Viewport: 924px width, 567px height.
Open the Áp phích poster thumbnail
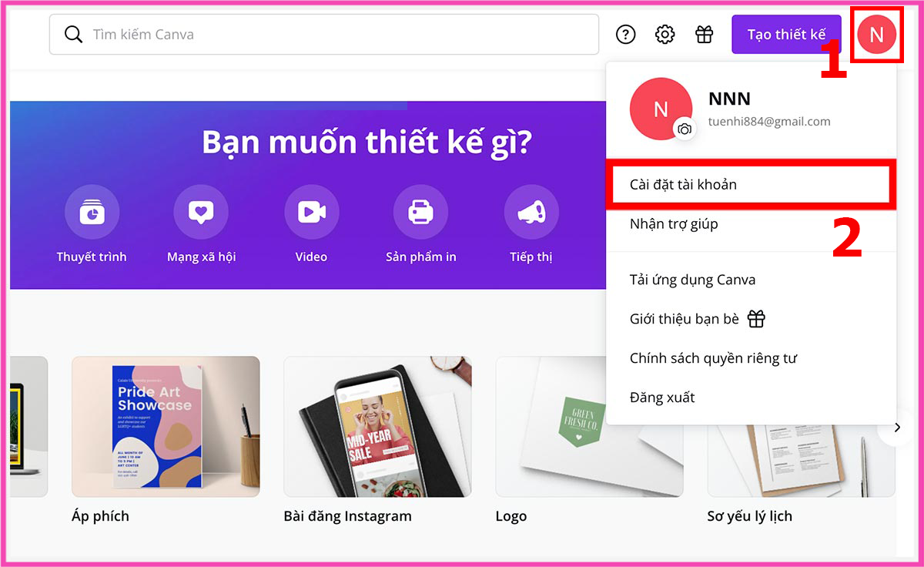[166, 427]
